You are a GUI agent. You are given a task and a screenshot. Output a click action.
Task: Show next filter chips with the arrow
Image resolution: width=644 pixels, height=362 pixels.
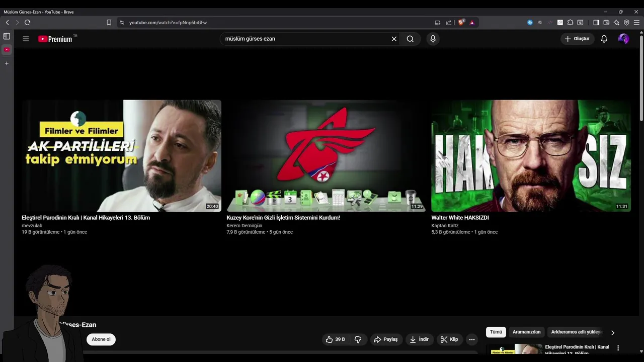tap(612, 332)
